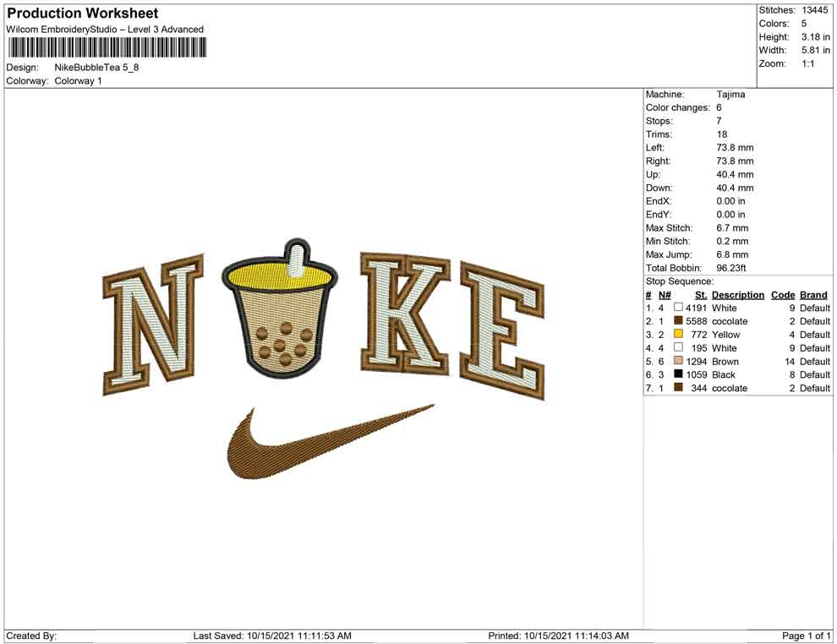This screenshot has width=837, height=644.
Task: Select the embroidered letter K
Action: [406, 314]
